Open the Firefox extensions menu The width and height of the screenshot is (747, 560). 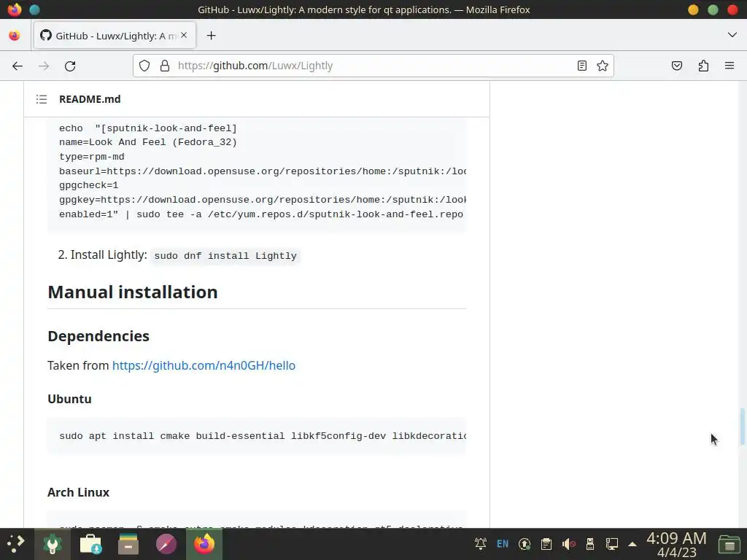703,66
